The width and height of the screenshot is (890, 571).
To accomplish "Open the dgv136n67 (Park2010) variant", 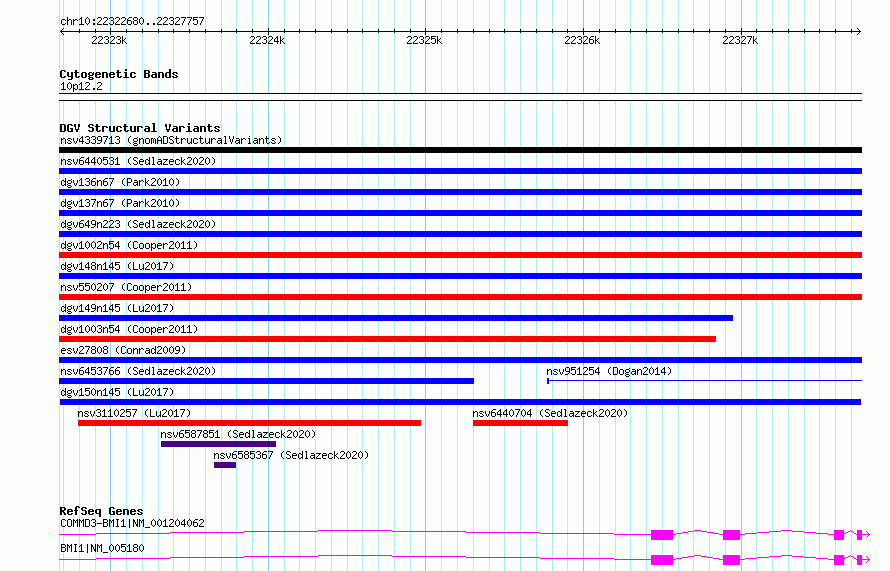I will tap(120, 182).
